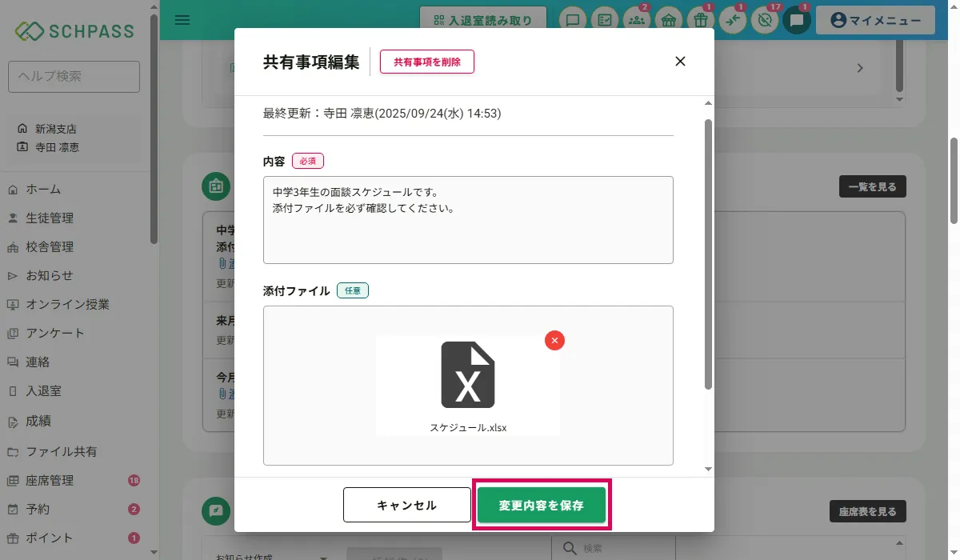The height and width of the screenshot is (560, 960).
Task: Open 生徒管理 in the sidebar
Action: click(x=50, y=218)
